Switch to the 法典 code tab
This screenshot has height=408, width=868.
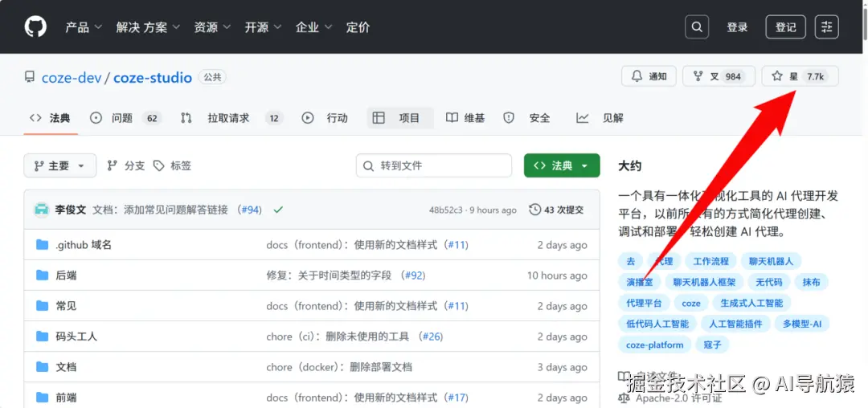[x=51, y=118]
